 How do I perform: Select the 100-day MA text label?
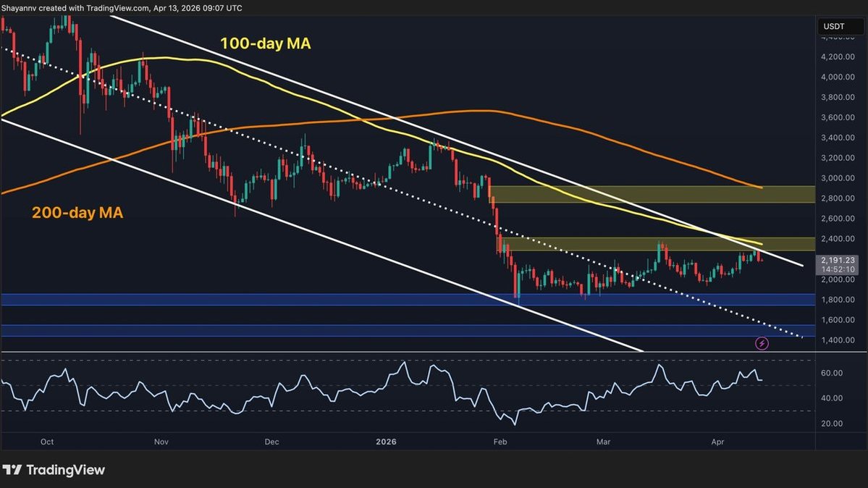pyautogui.click(x=265, y=44)
